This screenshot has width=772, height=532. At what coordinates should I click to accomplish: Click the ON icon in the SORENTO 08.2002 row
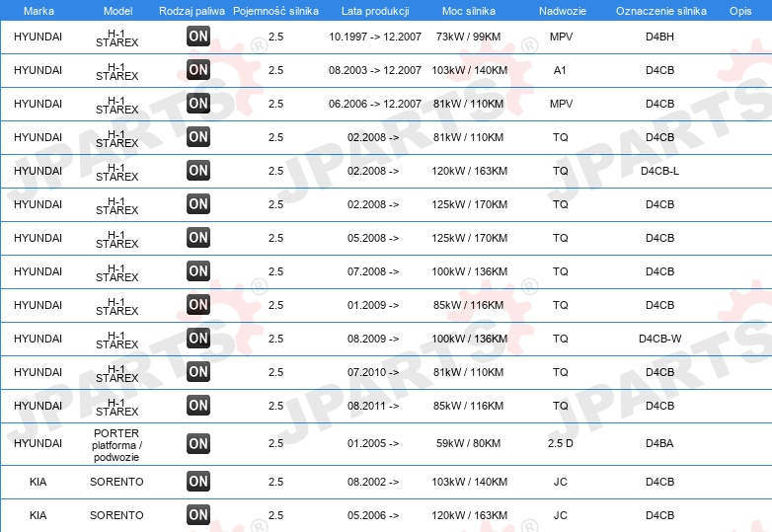[198, 482]
